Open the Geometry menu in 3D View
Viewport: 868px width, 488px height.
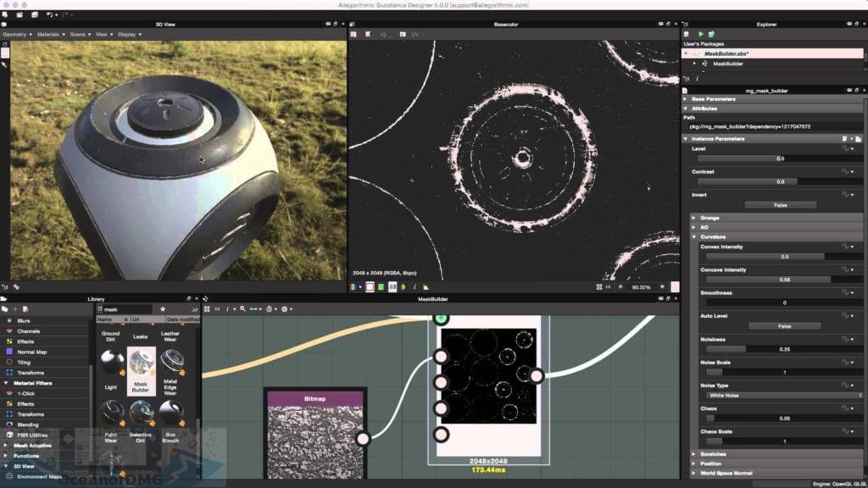pyautogui.click(x=17, y=35)
